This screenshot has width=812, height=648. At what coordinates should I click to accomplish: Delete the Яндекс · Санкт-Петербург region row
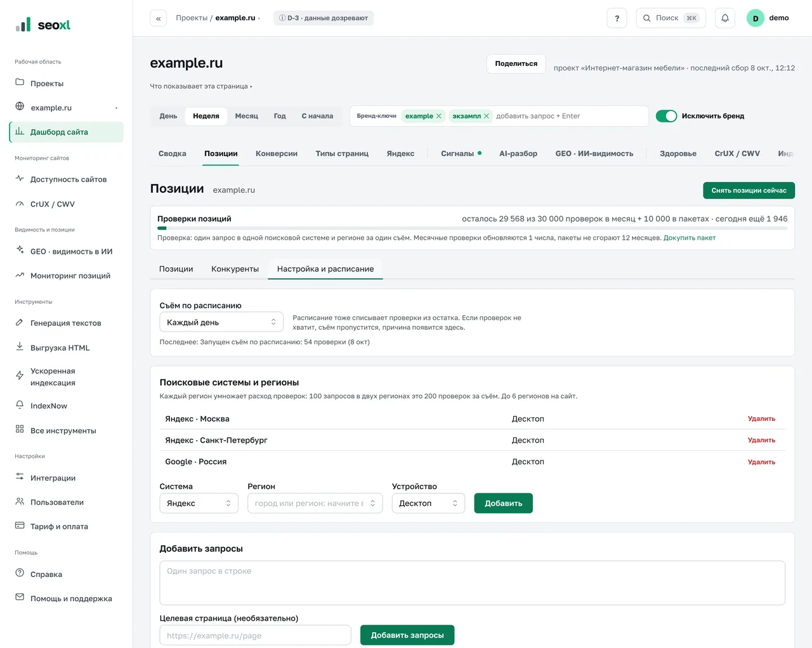pyautogui.click(x=761, y=440)
